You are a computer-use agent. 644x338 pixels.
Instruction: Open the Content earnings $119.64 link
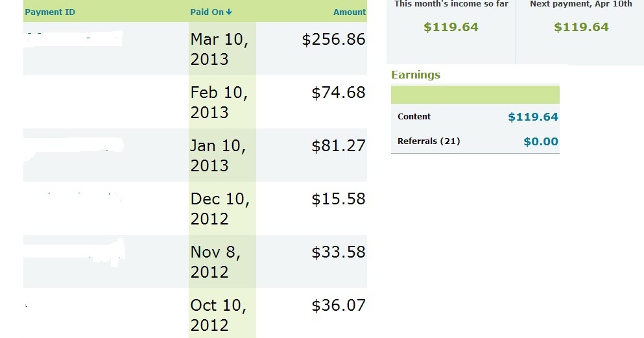coord(533,117)
